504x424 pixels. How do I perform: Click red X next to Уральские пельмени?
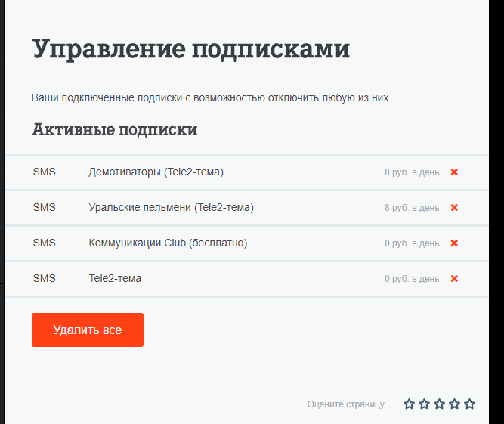[454, 207]
